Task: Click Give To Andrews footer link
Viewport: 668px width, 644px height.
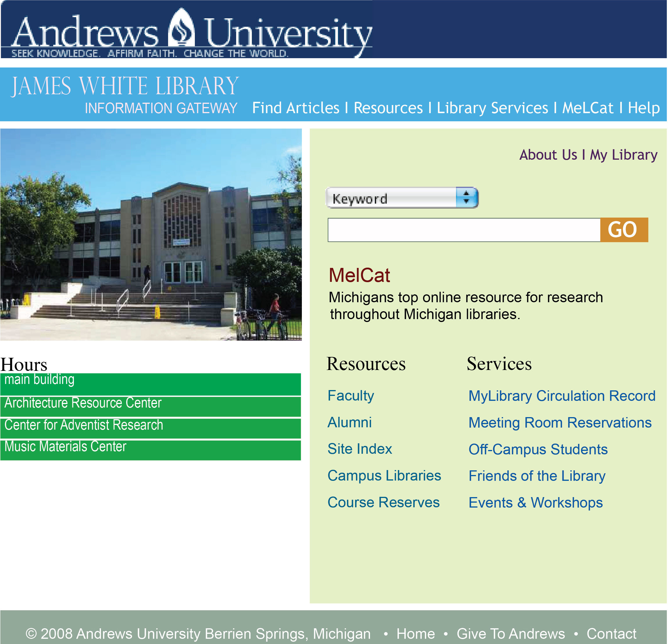Action: [x=511, y=634]
